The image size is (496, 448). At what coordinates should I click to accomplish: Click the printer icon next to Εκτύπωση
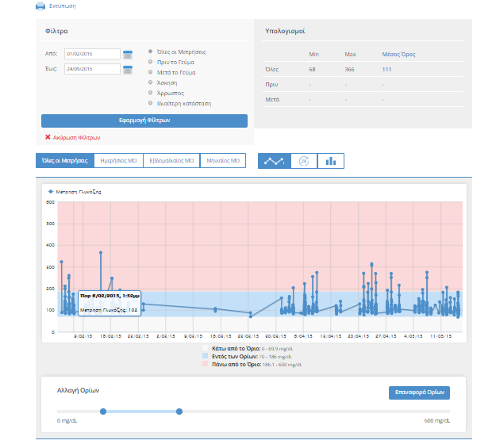coord(40,6)
